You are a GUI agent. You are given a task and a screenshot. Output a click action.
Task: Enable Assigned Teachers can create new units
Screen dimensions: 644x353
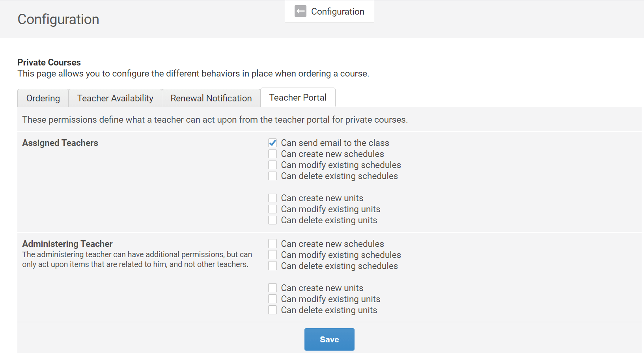[x=273, y=198]
